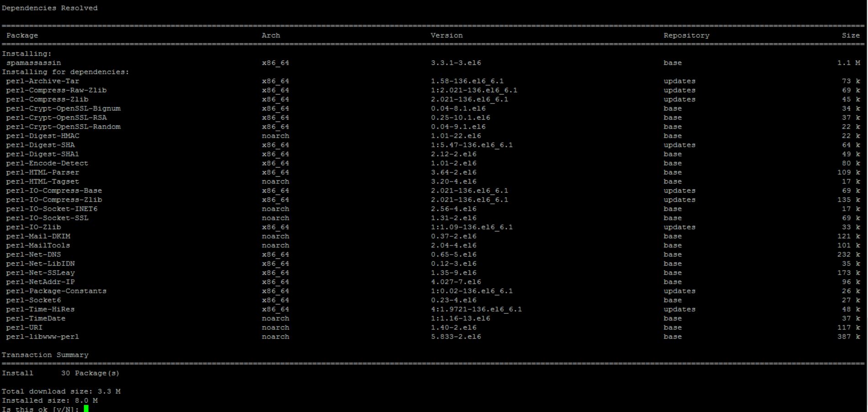The height and width of the screenshot is (412, 868).
Task: Select the perl-Package-Constants package name
Action: pos(57,291)
